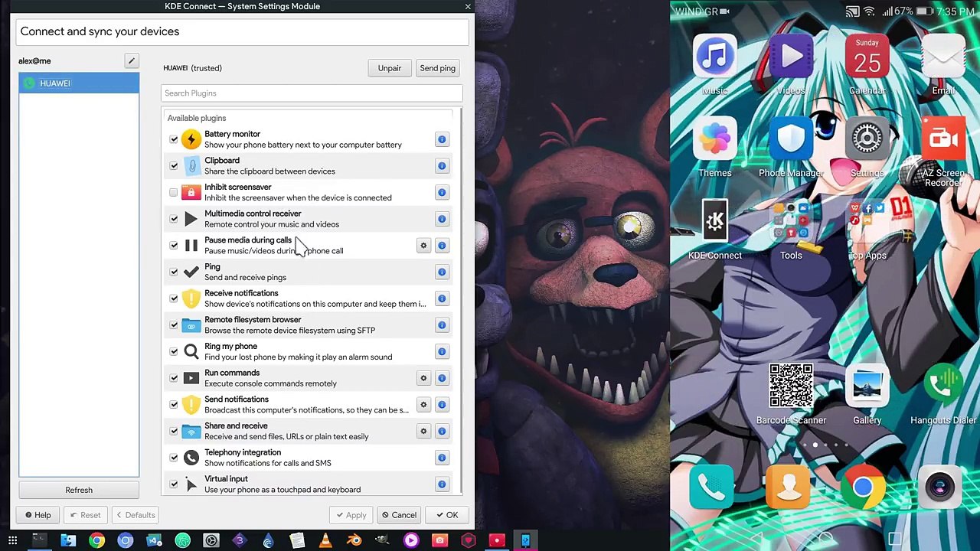980x551 pixels.
Task: Toggle Pause media during calls checkbox
Action: pyautogui.click(x=174, y=246)
